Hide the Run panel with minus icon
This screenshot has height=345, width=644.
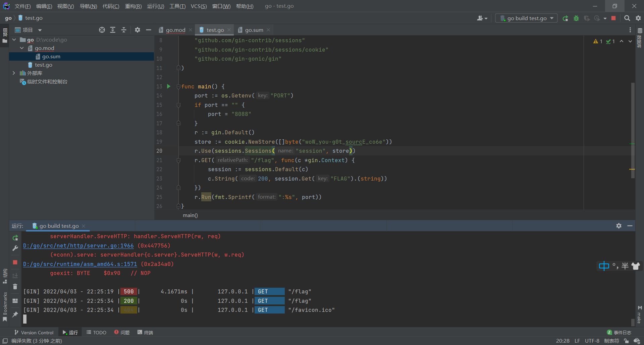(x=630, y=226)
